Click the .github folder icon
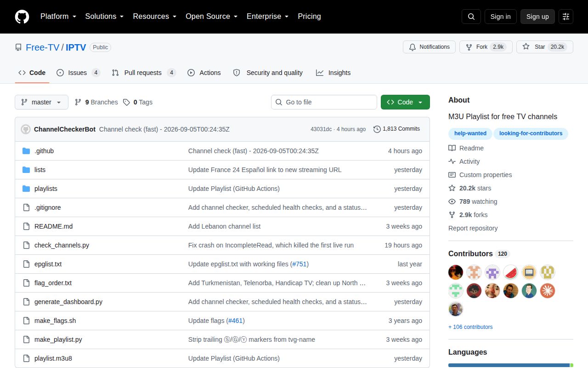Viewport: 588px width, 368px height. [x=26, y=151]
